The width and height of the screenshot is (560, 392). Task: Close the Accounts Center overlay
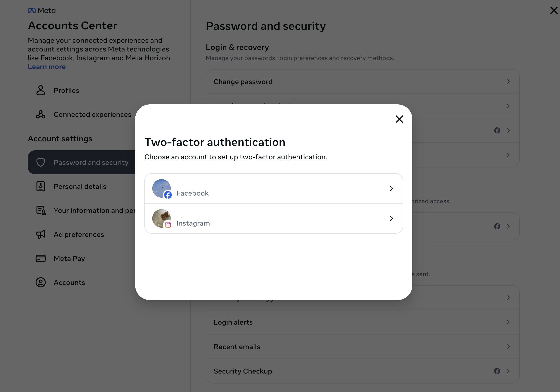click(x=554, y=10)
